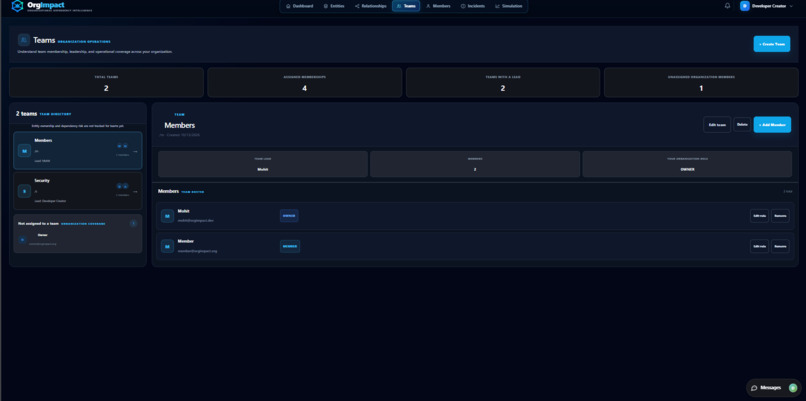Click the OWNER role badge
The width and height of the screenshot is (806, 401).
tap(289, 216)
